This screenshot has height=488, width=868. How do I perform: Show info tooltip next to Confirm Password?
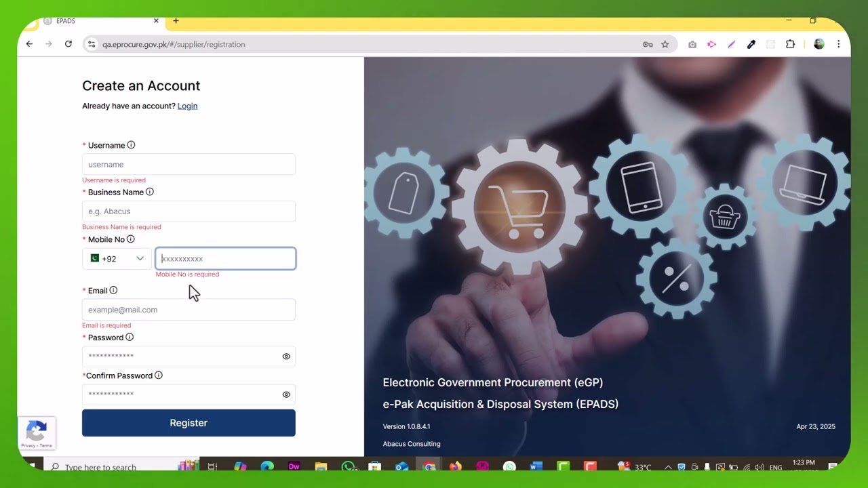[x=159, y=375]
